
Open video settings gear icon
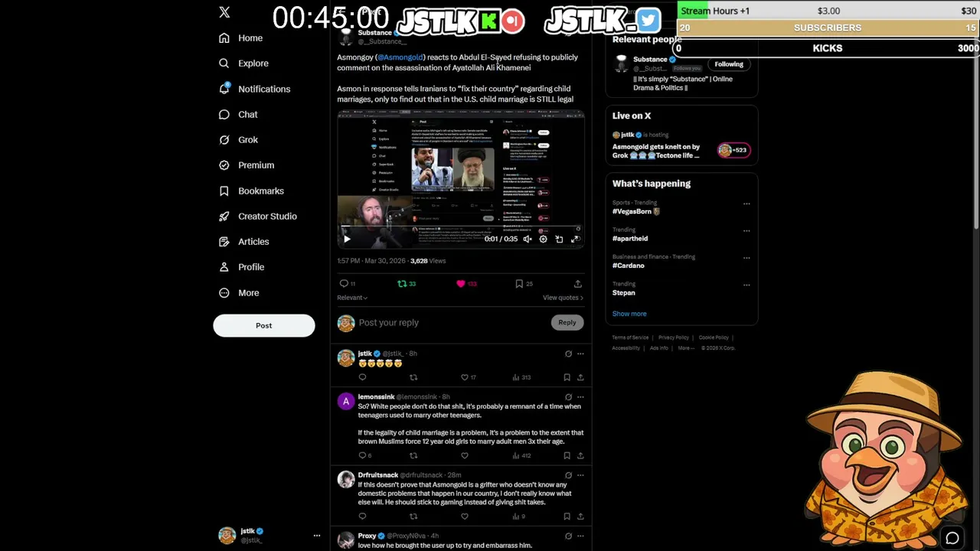[543, 239]
